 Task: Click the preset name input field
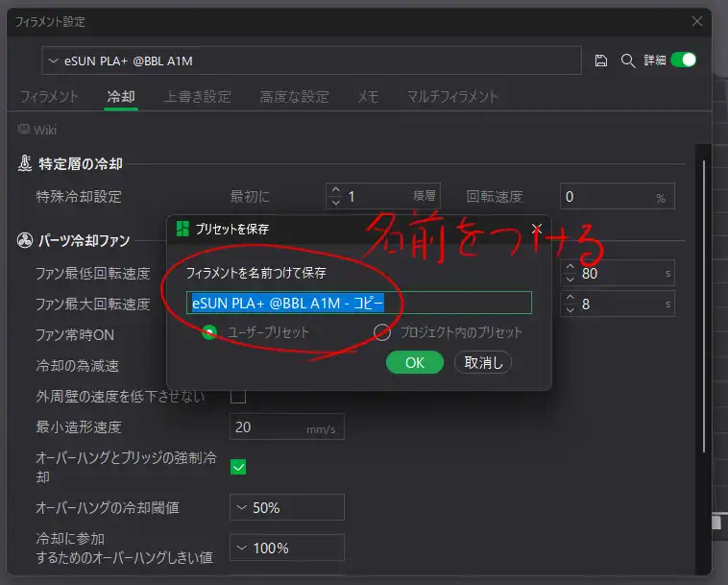pyautogui.click(x=359, y=304)
